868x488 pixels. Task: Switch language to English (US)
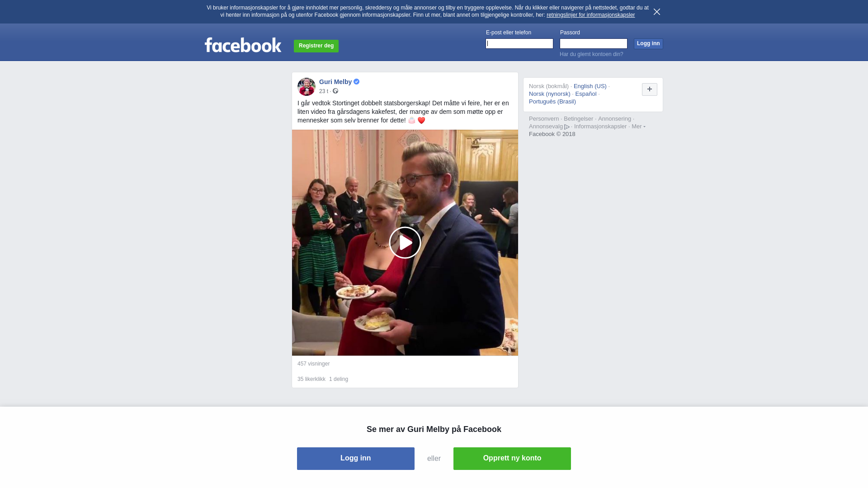pyautogui.click(x=590, y=86)
